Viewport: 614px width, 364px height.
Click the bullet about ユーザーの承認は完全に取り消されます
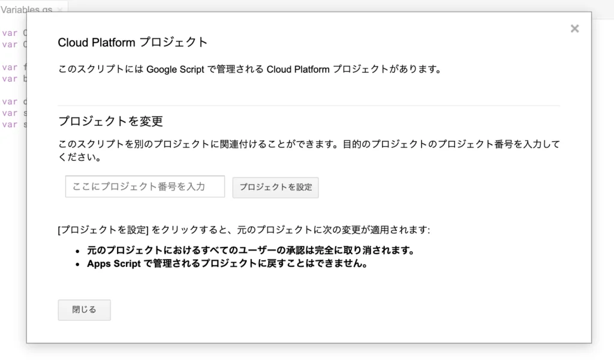(x=251, y=250)
